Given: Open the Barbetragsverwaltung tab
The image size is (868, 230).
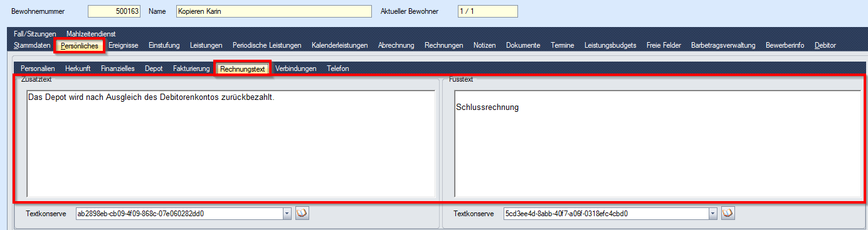Looking at the screenshot, I should [x=723, y=45].
